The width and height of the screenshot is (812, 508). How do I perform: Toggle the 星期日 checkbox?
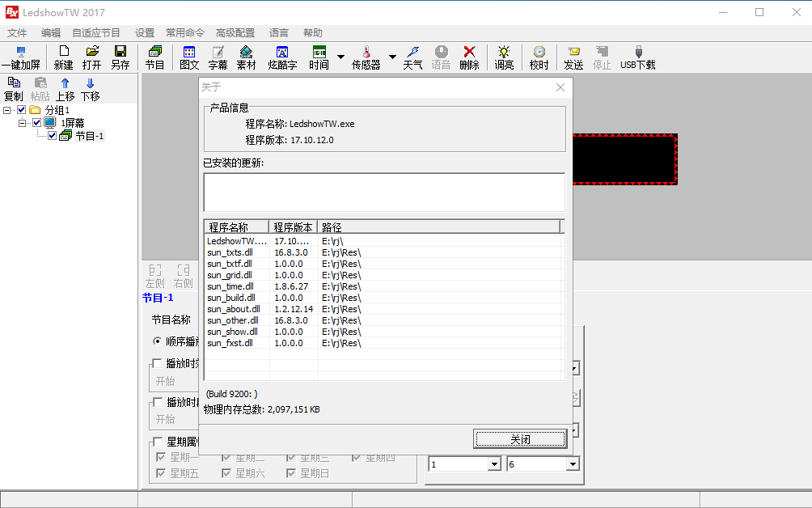pyautogui.click(x=291, y=473)
